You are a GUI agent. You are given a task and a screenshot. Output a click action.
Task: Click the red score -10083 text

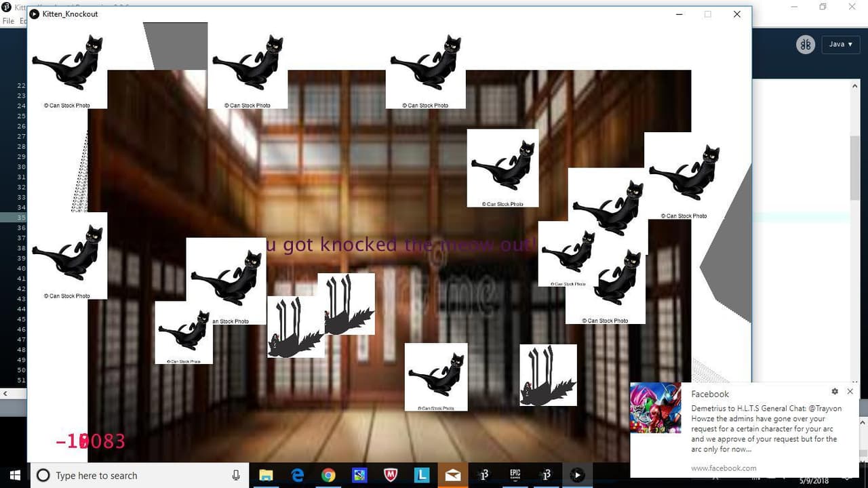point(90,441)
